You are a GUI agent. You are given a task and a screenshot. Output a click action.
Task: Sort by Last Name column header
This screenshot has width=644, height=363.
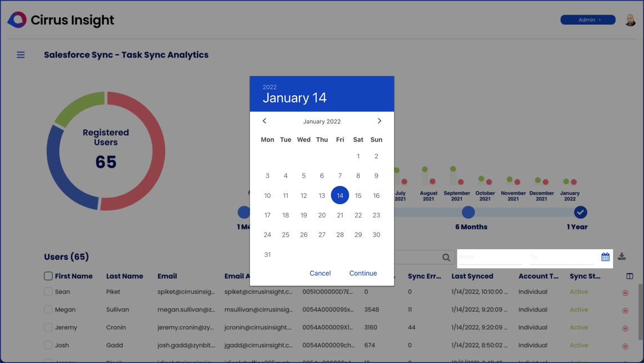[x=124, y=276]
